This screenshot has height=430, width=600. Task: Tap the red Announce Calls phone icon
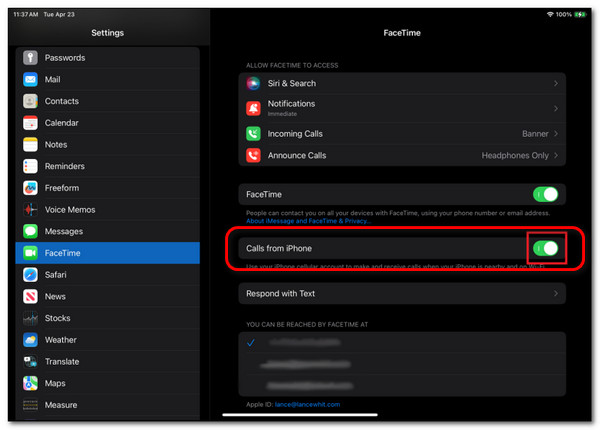253,156
